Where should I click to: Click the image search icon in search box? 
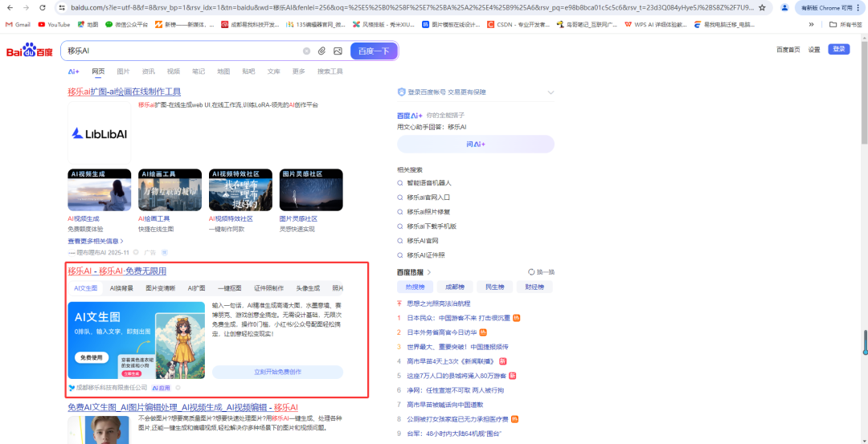tap(338, 51)
